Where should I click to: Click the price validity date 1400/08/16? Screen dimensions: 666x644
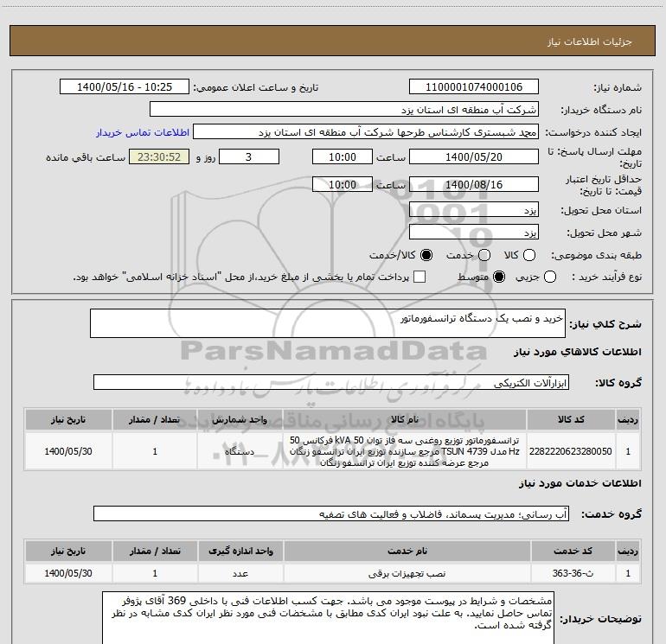[474, 185]
